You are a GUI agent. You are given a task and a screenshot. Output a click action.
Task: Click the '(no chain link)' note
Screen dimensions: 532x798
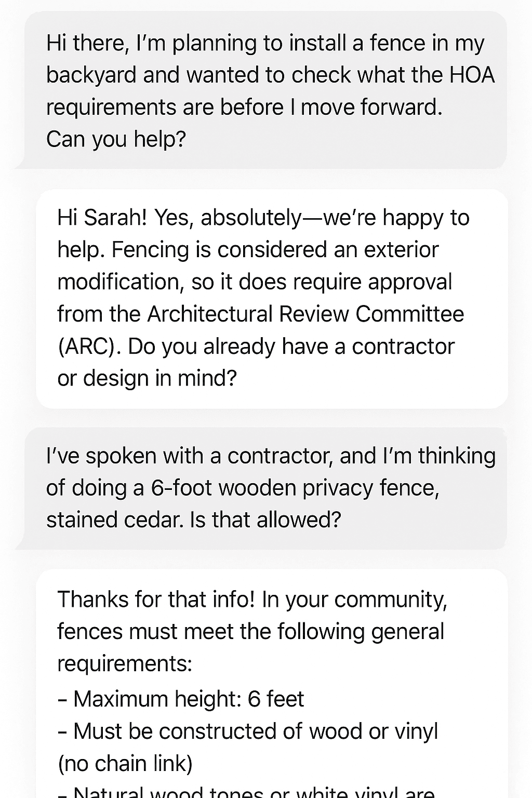tap(125, 764)
